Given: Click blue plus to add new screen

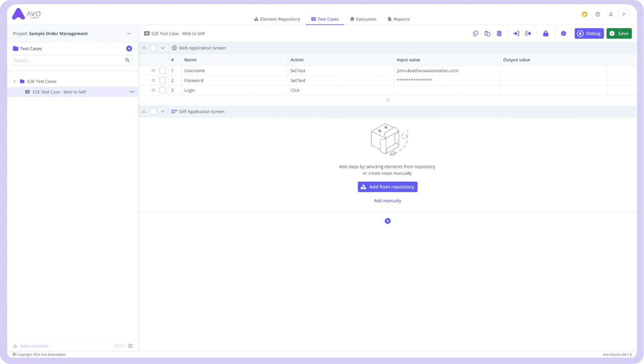Looking at the screenshot, I should click(x=387, y=221).
